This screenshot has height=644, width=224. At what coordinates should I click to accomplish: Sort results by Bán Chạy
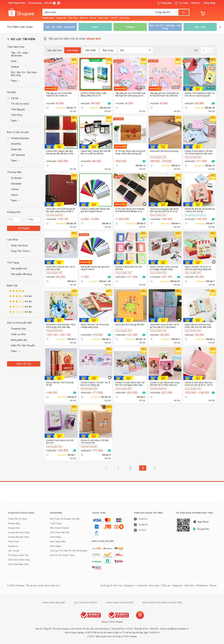(x=108, y=50)
